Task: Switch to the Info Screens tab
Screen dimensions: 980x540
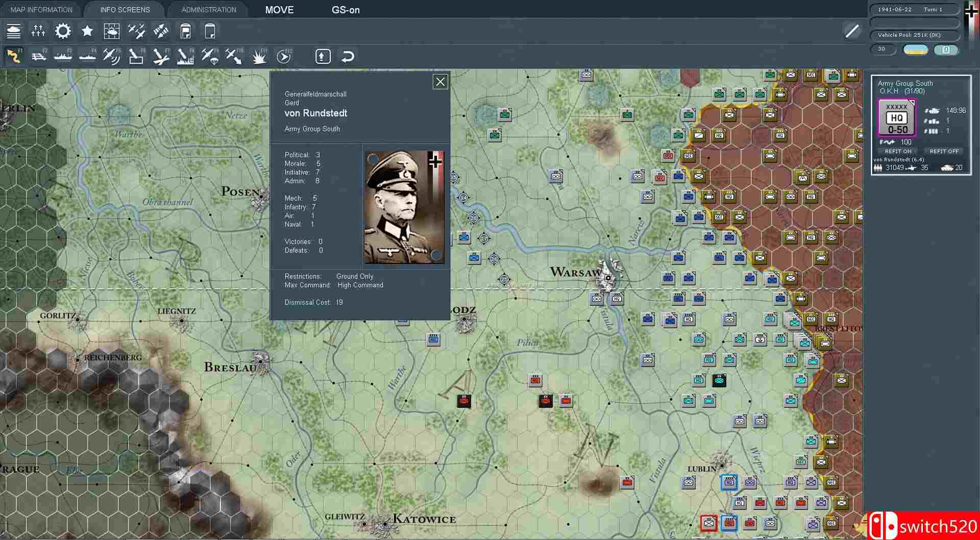Action: pos(125,10)
